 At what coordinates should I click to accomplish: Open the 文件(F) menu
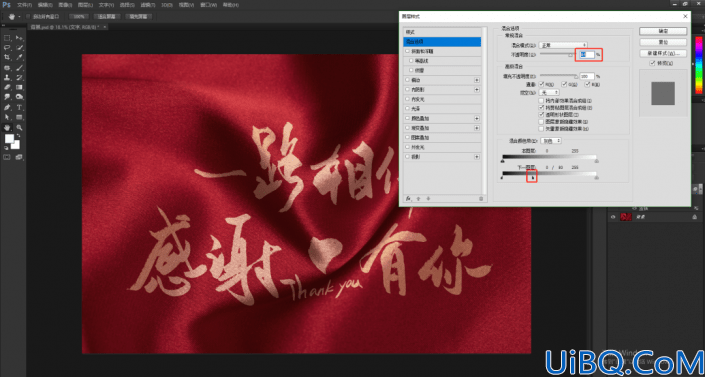tap(24, 5)
